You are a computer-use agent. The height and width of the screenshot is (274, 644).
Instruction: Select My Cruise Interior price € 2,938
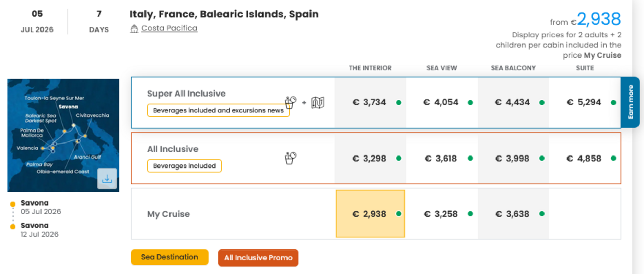tap(370, 214)
